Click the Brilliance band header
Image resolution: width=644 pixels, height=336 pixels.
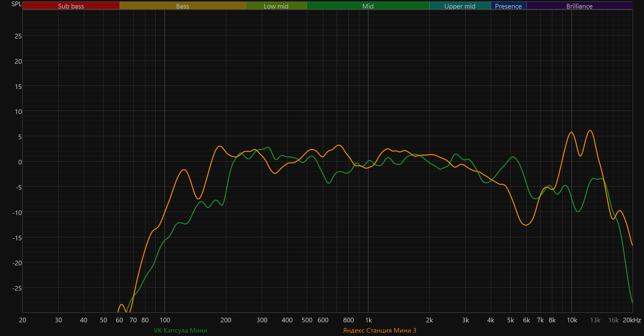[x=579, y=6]
